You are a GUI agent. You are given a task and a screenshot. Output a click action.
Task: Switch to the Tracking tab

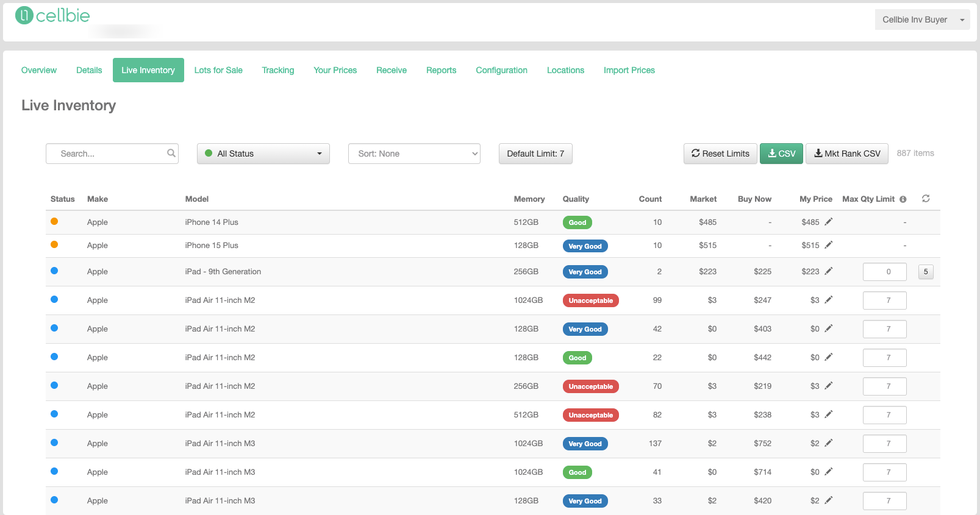point(278,70)
